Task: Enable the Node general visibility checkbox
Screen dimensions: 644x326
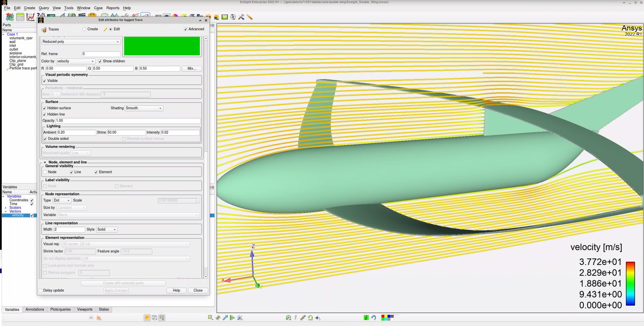Action: pyautogui.click(x=45, y=172)
